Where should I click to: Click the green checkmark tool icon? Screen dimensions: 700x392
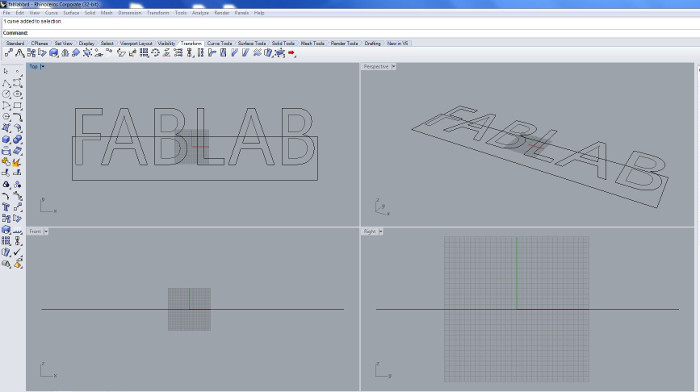click(17, 252)
